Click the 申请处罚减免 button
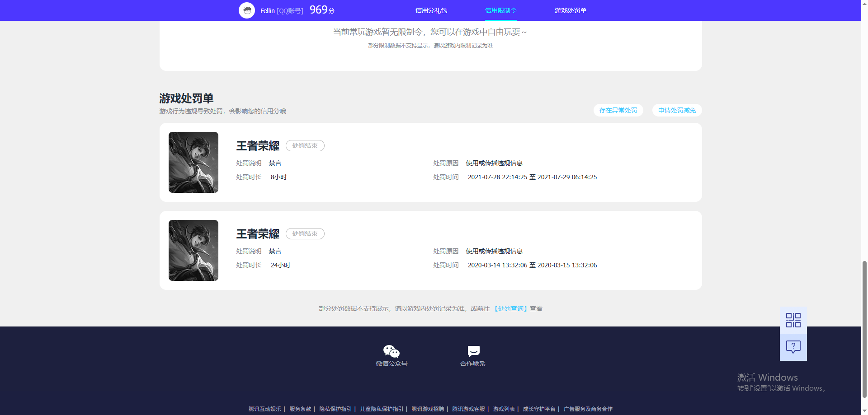The height and width of the screenshot is (415, 868). tap(677, 110)
